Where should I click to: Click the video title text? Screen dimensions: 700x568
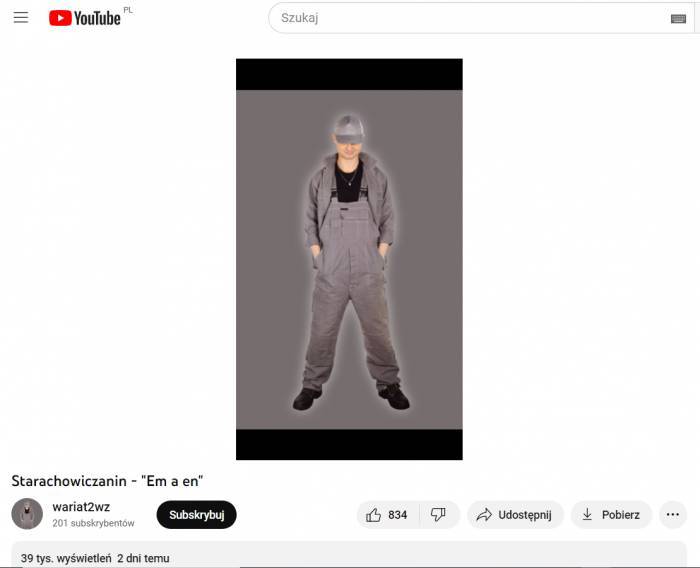pyautogui.click(x=107, y=481)
